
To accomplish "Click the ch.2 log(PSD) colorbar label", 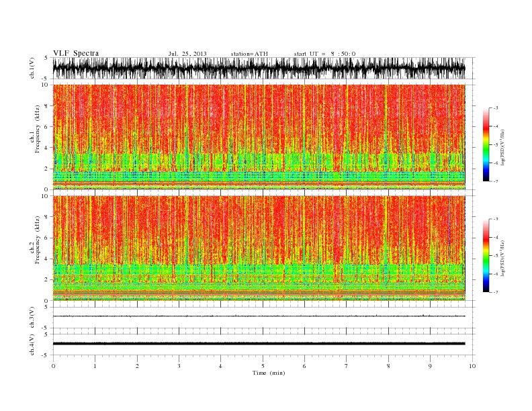I will (502, 258).
